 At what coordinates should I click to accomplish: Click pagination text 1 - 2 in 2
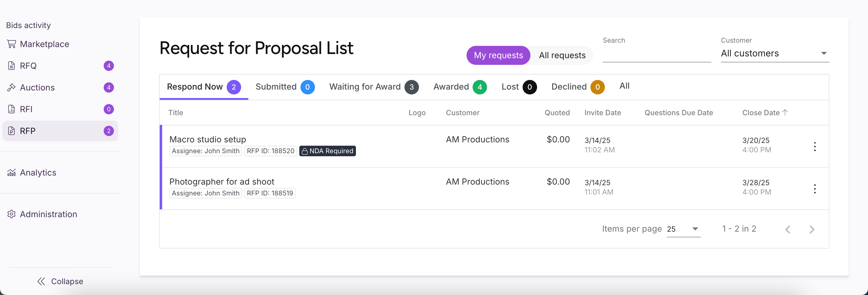(739, 229)
